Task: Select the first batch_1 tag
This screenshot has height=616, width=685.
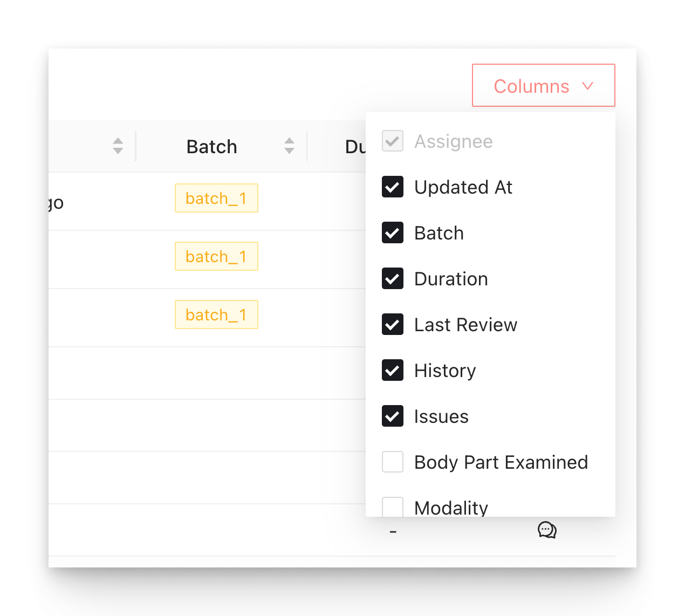Action: 216,198
